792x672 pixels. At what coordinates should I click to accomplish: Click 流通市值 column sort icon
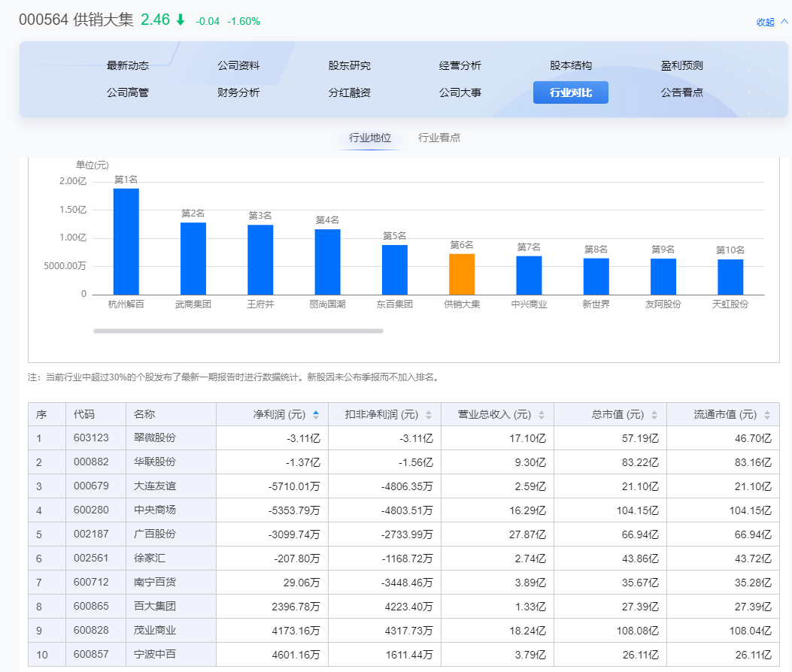[x=767, y=415]
